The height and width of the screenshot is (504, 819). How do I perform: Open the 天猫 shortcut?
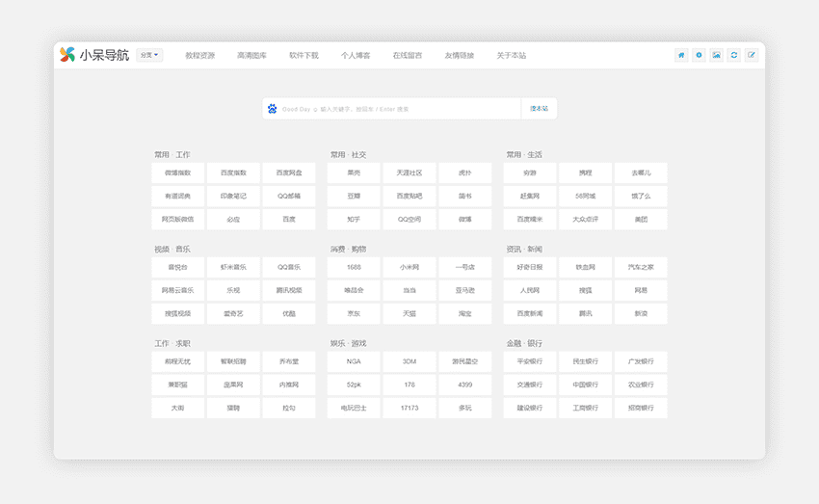click(409, 314)
